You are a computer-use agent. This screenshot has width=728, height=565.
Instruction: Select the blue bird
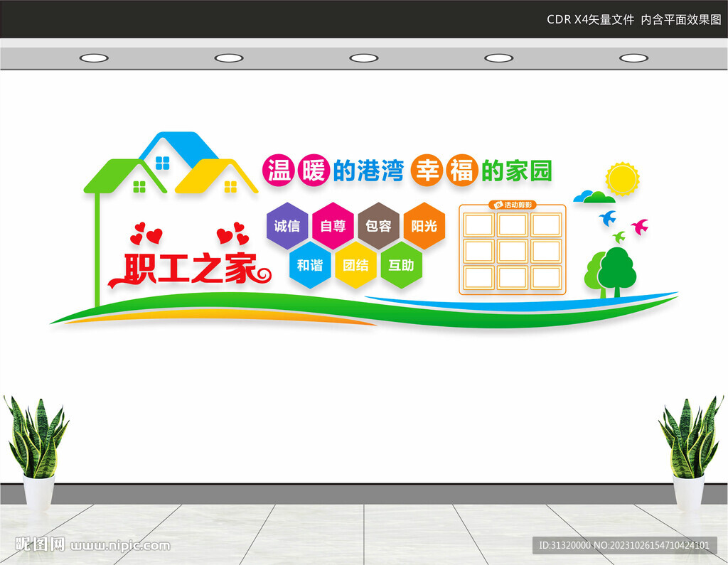tap(608, 217)
